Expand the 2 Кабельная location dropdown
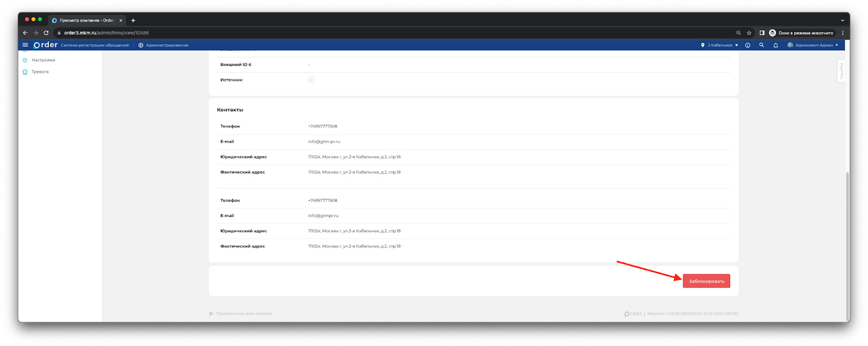Viewport: 868px width, 346px height. point(720,45)
